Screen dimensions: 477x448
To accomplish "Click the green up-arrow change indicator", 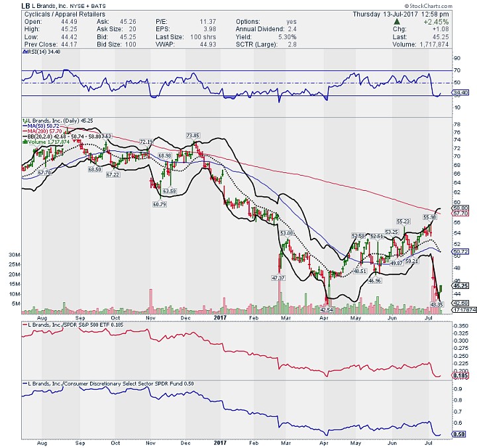I will point(396,22).
